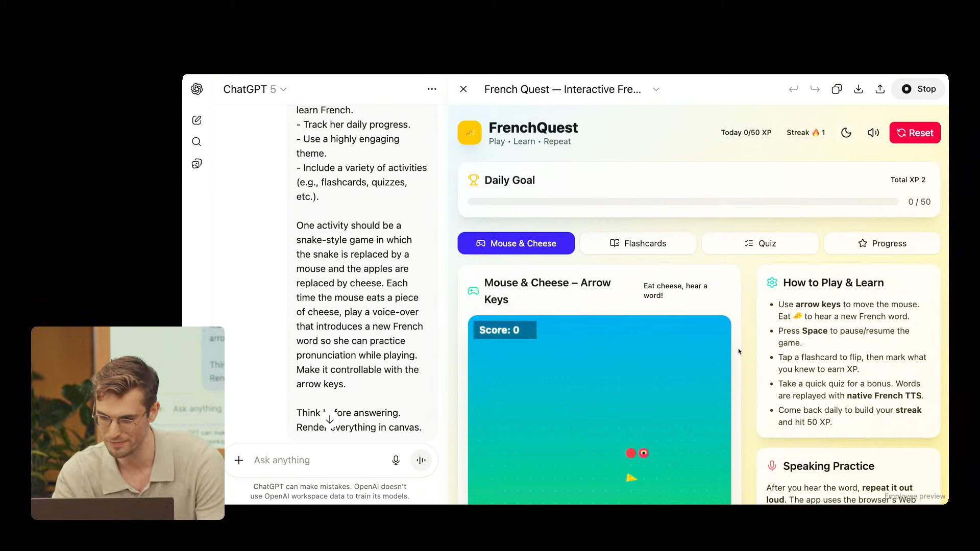Start dictation with the microphone icon
Image resolution: width=980 pixels, height=551 pixels.
pos(396,460)
